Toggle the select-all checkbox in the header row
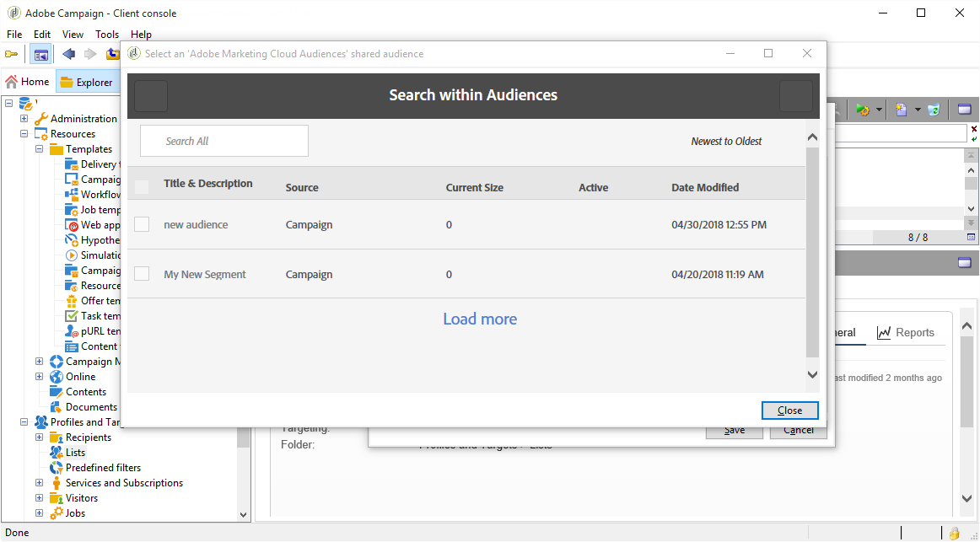Image resolution: width=980 pixels, height=542 pixels. 141,186
